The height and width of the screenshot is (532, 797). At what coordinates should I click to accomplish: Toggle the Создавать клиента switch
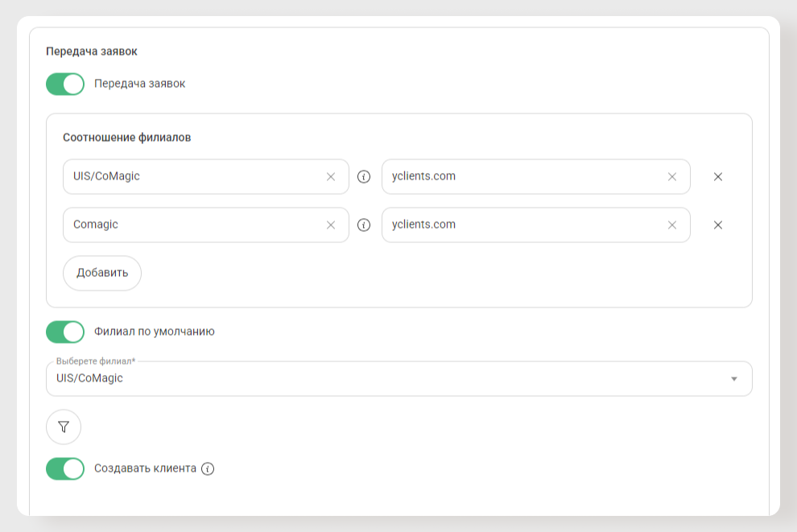65,469
